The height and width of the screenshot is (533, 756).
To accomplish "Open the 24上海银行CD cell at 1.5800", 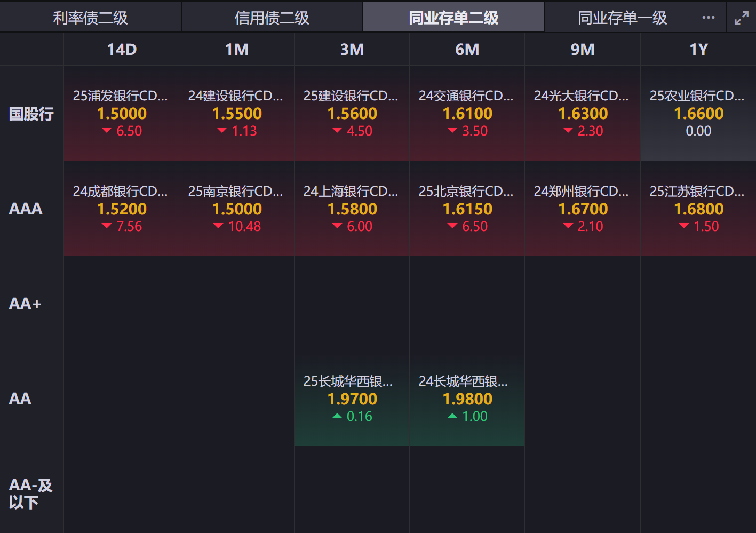I will (352, 209).
